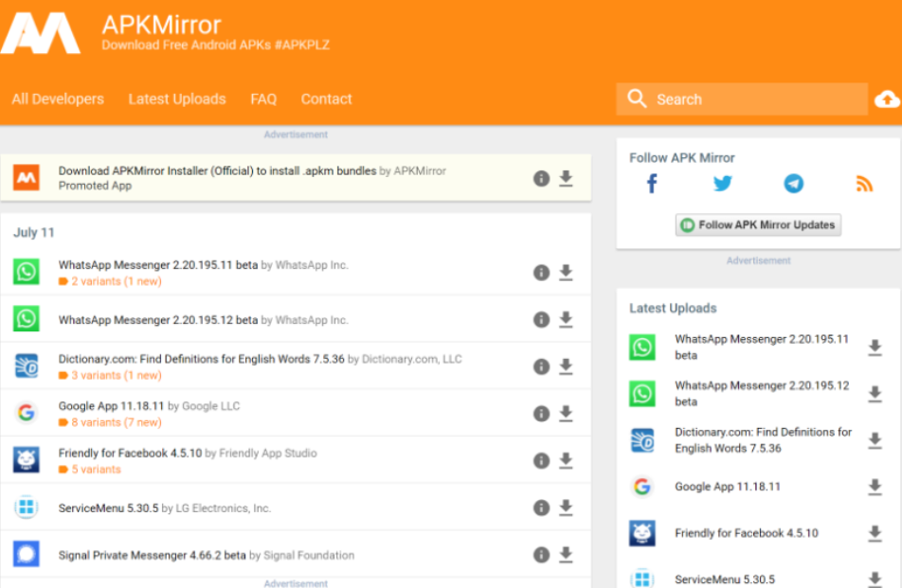This screenshot has height=588, width=902.
Task: Open the FAQ page
Action: tap(263, 98)
